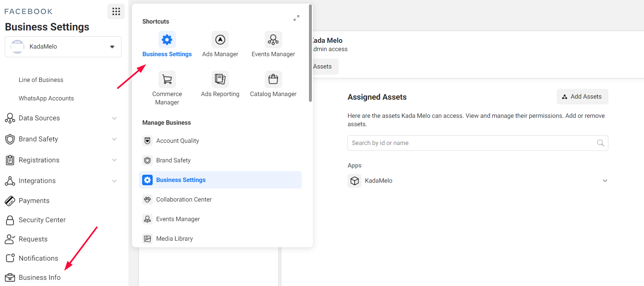The width and height of the screenshot is (644, 286).
Task: Open Commerce Manager cart icon
Action: click(x=167, y=79)
